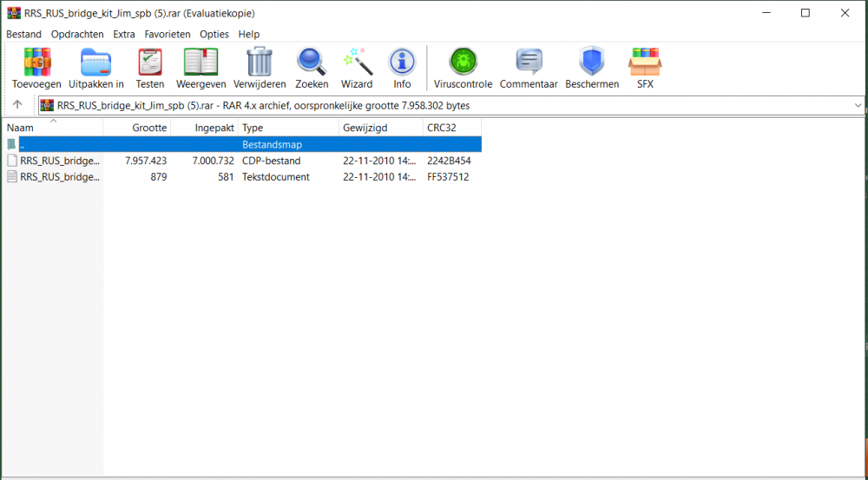Open the Bestand menu
The image size is (868, 480).
click(x=23, y=34)
